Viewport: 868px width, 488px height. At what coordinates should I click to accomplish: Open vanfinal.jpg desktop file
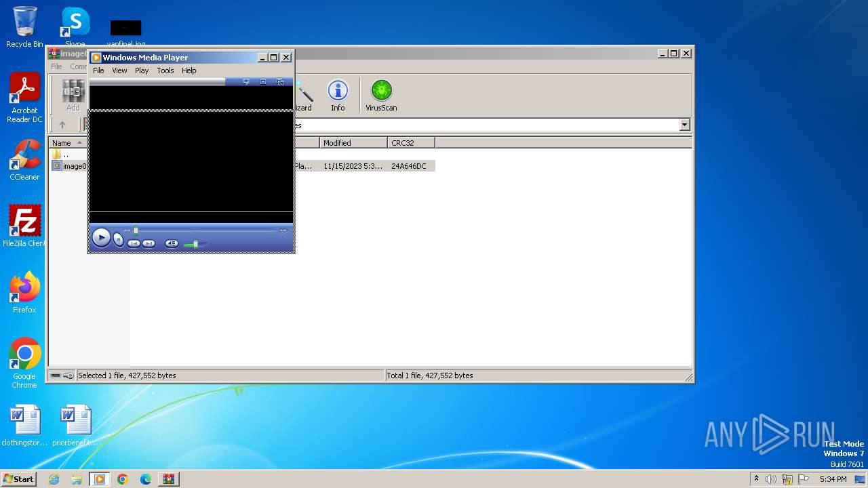click(125, 33)
